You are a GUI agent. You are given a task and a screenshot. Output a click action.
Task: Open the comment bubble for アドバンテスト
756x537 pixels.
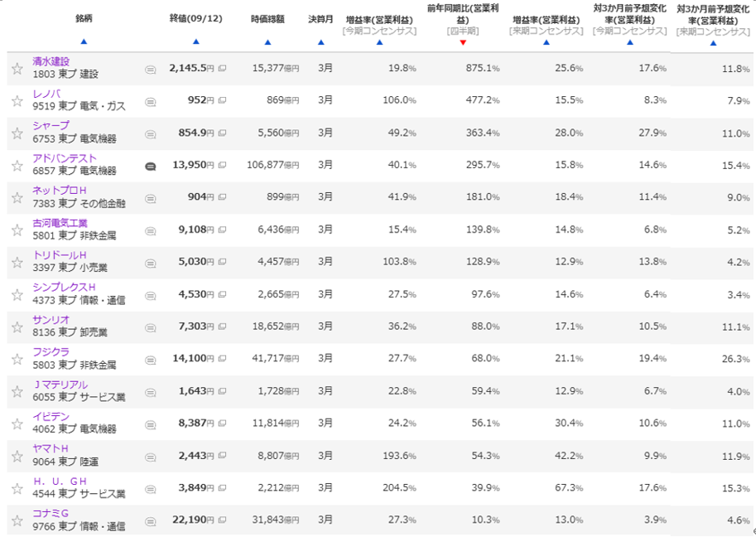coord(150,166)
